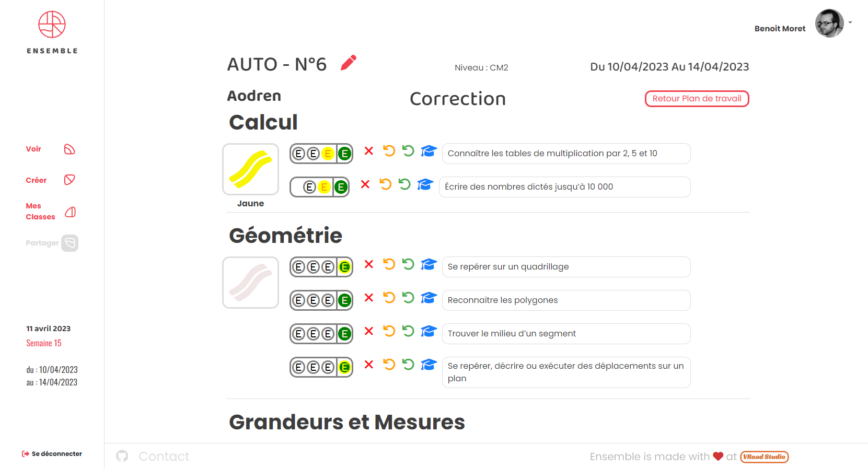Select green E grade for multiplication tables
Image resolution: width=868 pixels, height=468 pixels.
(x=344, y=154)
